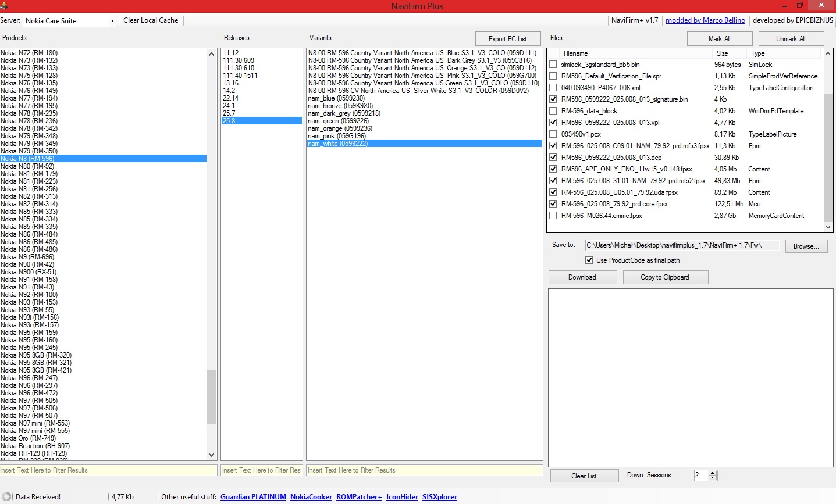836x504 pixels.
Task: Open the modded by Marco Bellino link
Action: tap(705, 20)
